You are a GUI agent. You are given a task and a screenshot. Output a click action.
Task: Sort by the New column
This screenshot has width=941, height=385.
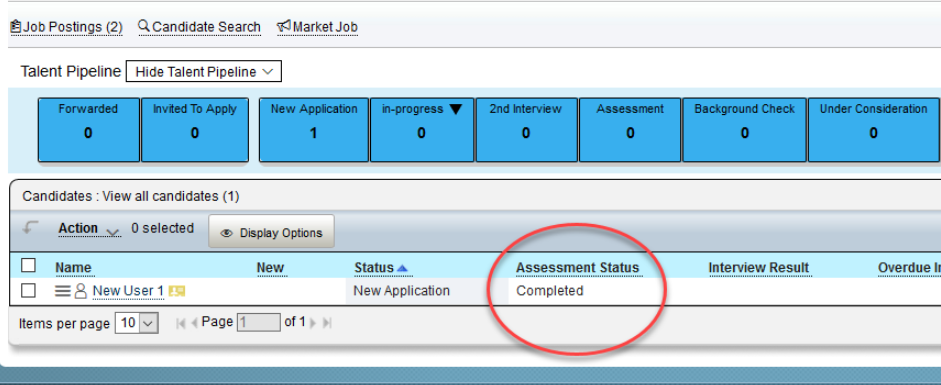click(x=270, y=268)
